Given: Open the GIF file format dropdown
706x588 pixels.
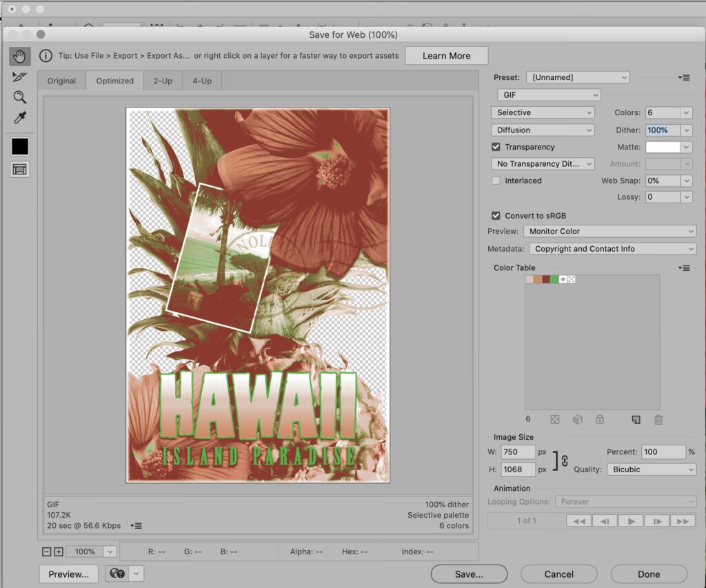Looking at the screenshot, I should [x=549, y=95].
